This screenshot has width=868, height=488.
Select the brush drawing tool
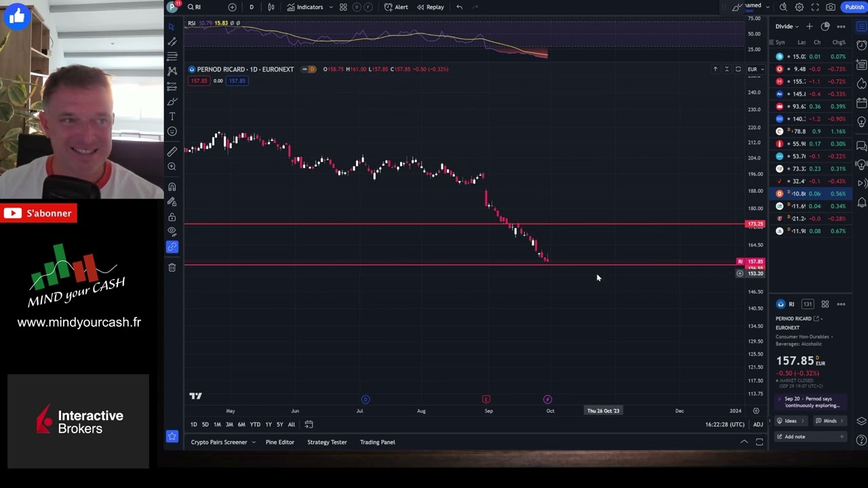(172, 101)
